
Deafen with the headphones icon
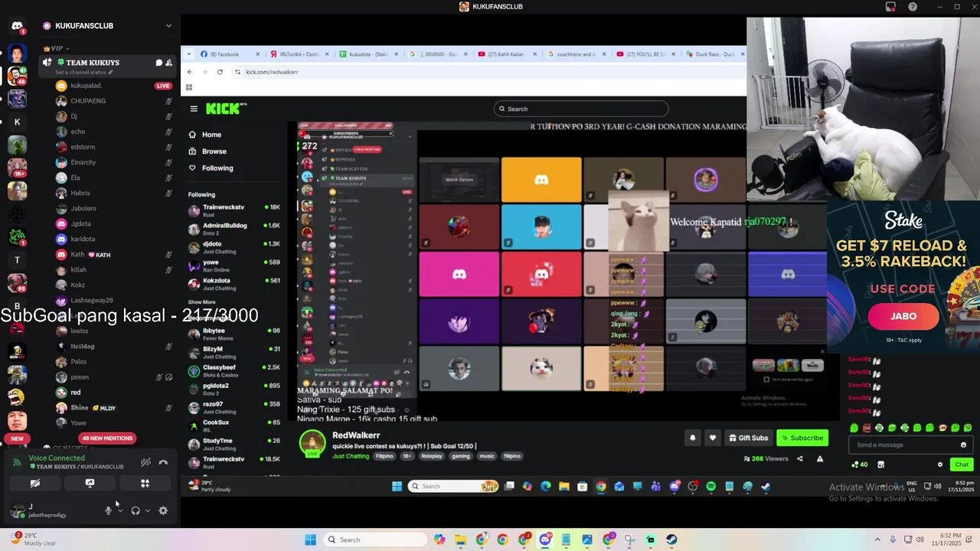(x=136, y=510)
